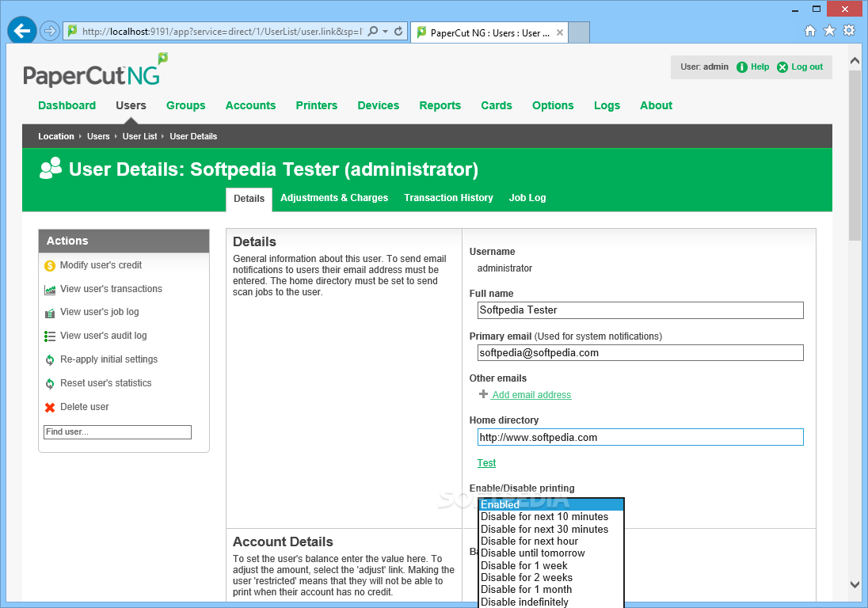868x608 pixels.
Task: Click the View user's audit log list icon
Action: (50, 336)
